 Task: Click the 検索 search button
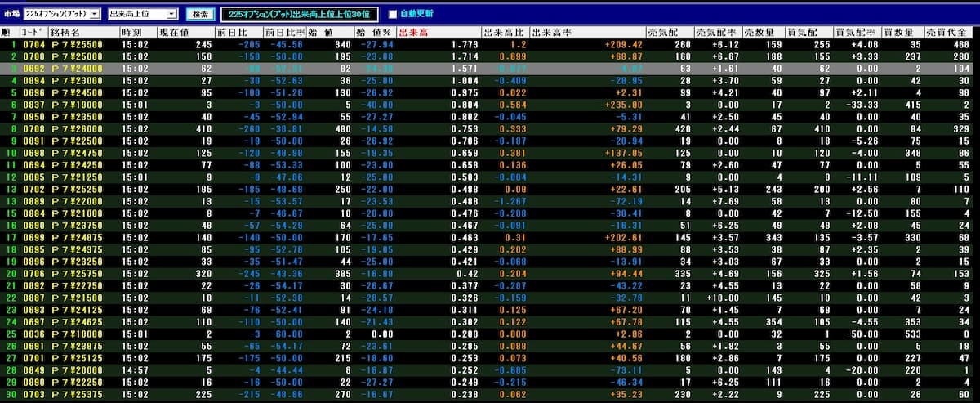pos(200,14)
